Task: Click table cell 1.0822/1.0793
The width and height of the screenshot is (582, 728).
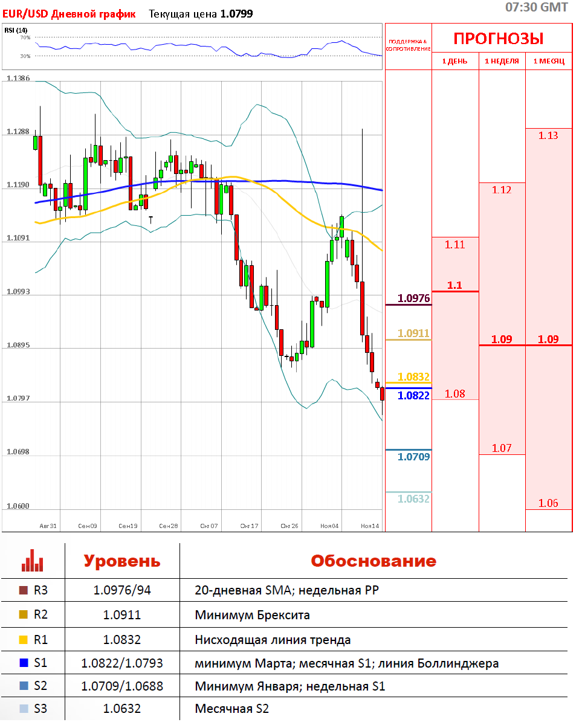Action: (122, 663)
